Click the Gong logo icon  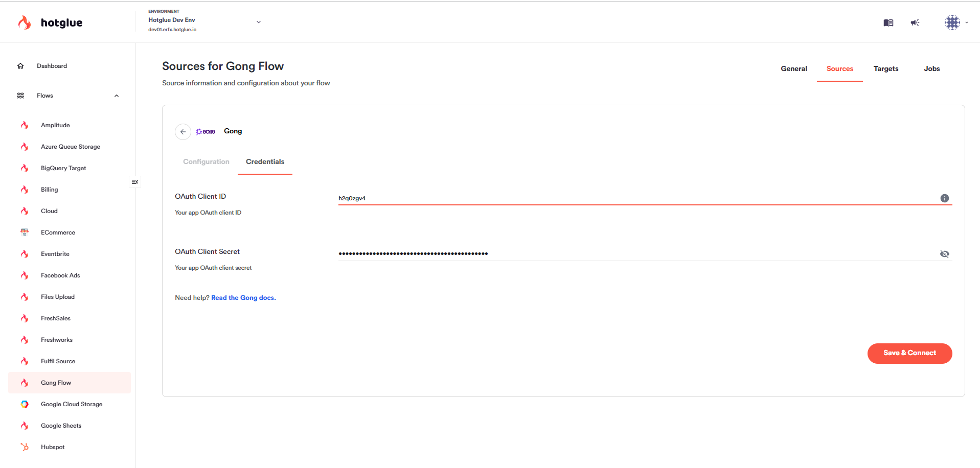[x=206, y=132]
